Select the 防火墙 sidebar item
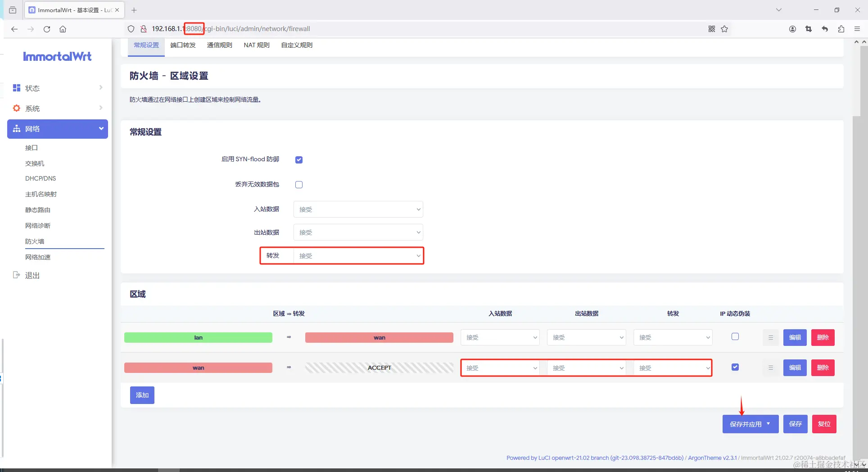This screenshot has height=472, width=868. click(x=35, y=241)
